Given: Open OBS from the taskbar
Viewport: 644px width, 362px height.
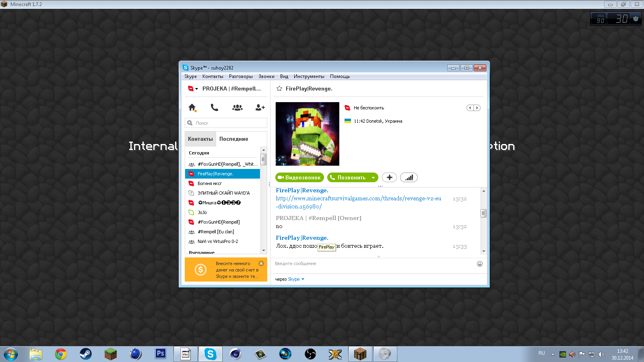Looking at the screenshot, I should click(310, 354).
